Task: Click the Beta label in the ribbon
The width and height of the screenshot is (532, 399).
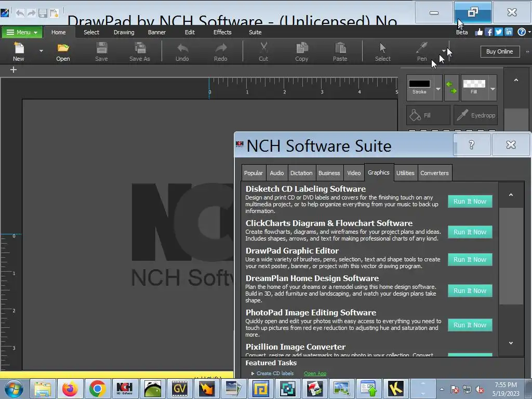Action: click(x=462, y=32)
